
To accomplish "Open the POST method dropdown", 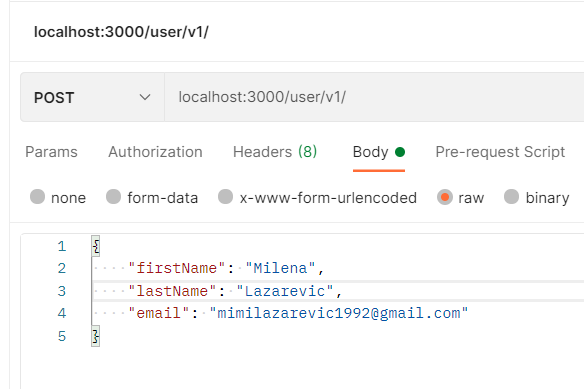I will [x=92, y=97].
